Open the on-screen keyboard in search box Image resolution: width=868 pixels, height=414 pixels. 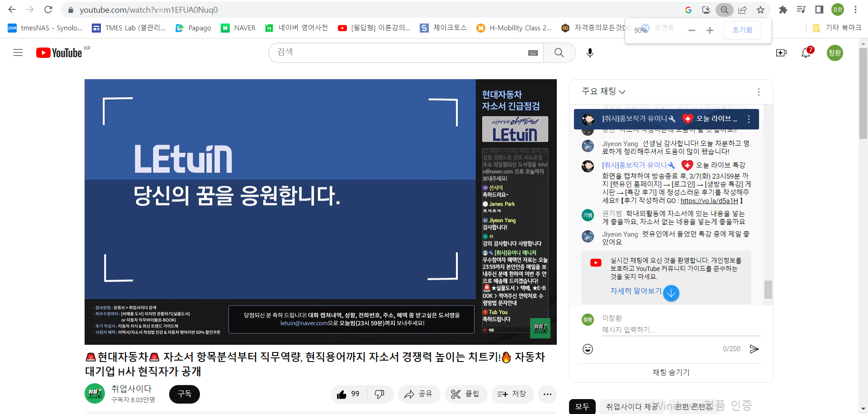(533, 53)
